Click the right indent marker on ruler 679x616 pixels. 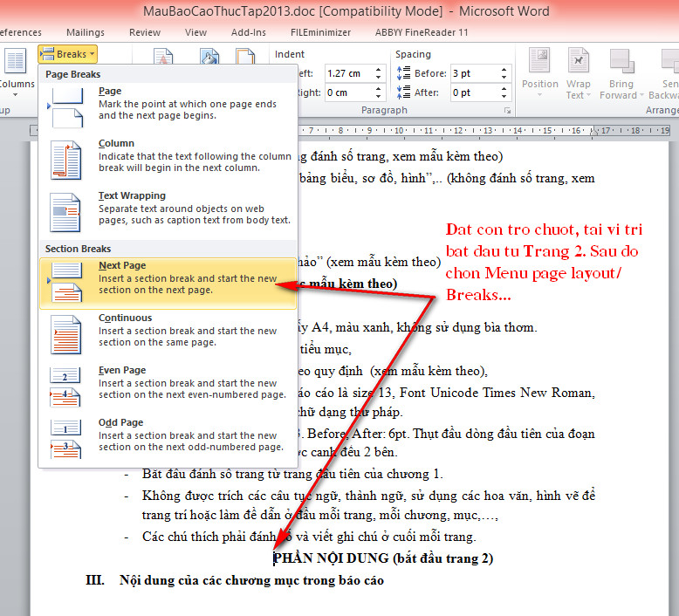(x=594, y=131)
